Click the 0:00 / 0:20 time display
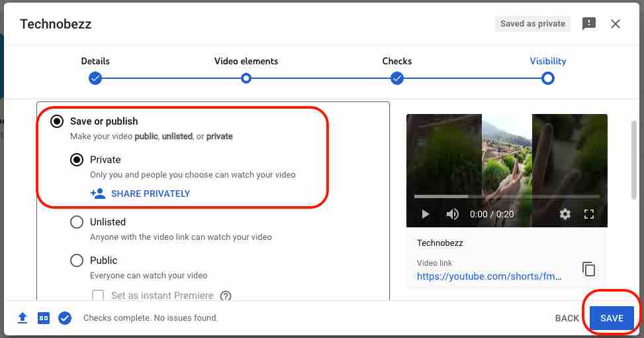Image resolution: width=644 pixels, height=338 pixels. tap(492, 214)
